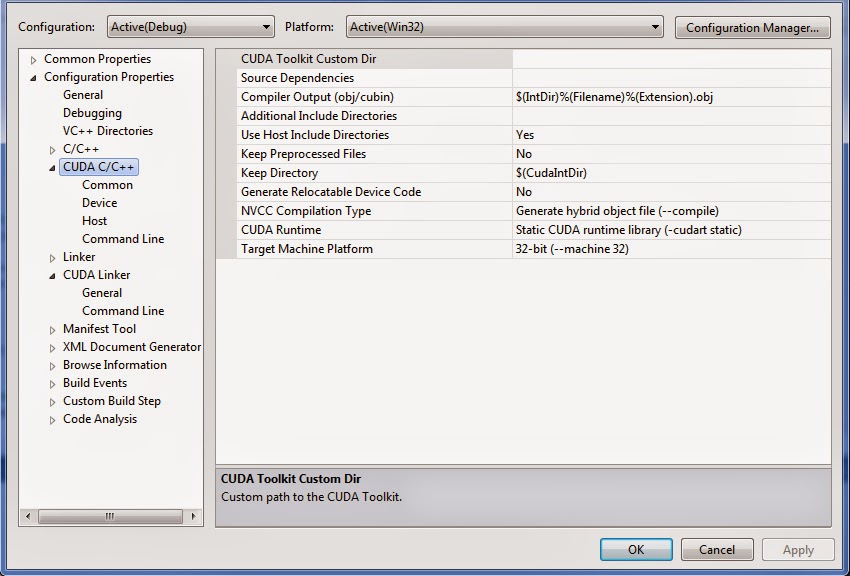This screenshot has width=850, height=576.
Task: Select the CUDA Linker tree item
Action: point(96,275)
